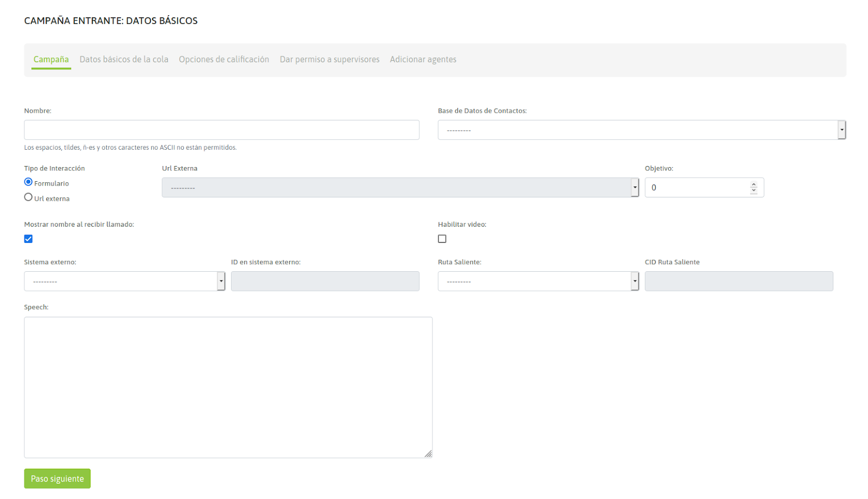868x499 pixels.
Task: Switch to the Campaña tab
Action: click(x=51, y=59)
